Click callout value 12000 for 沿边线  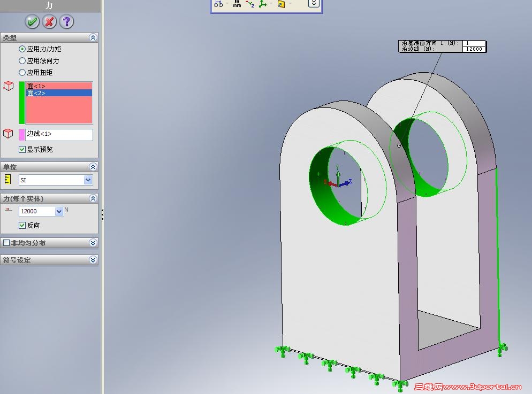pos(474,49)
